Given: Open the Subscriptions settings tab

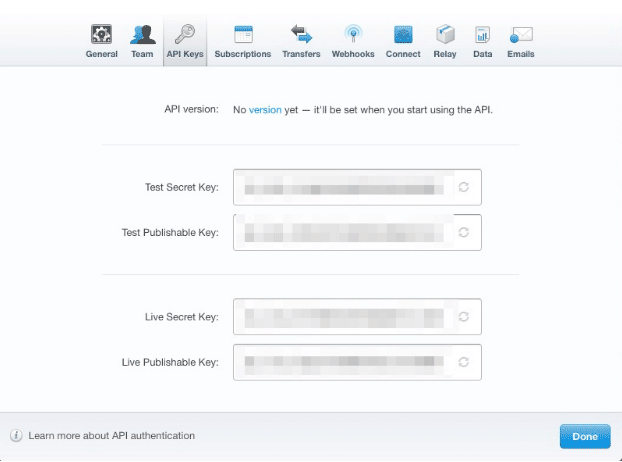Looking at the screenshot, I should [242, 41].
